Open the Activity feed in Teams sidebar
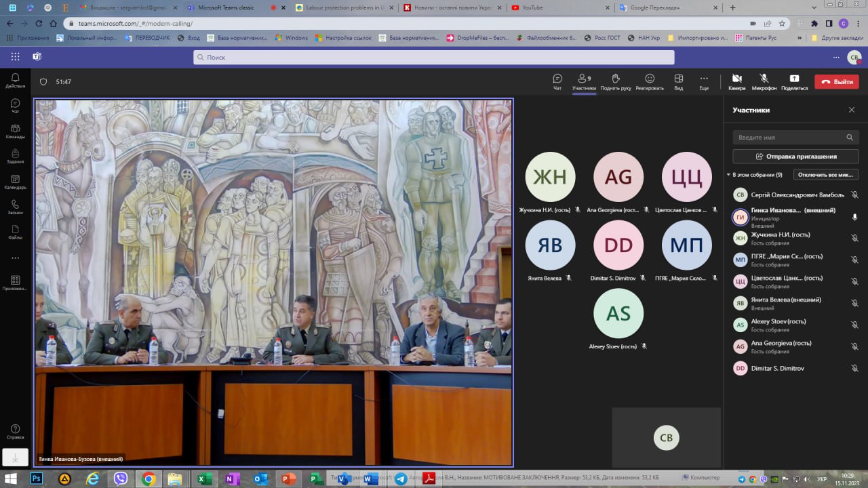 (15, 81)
